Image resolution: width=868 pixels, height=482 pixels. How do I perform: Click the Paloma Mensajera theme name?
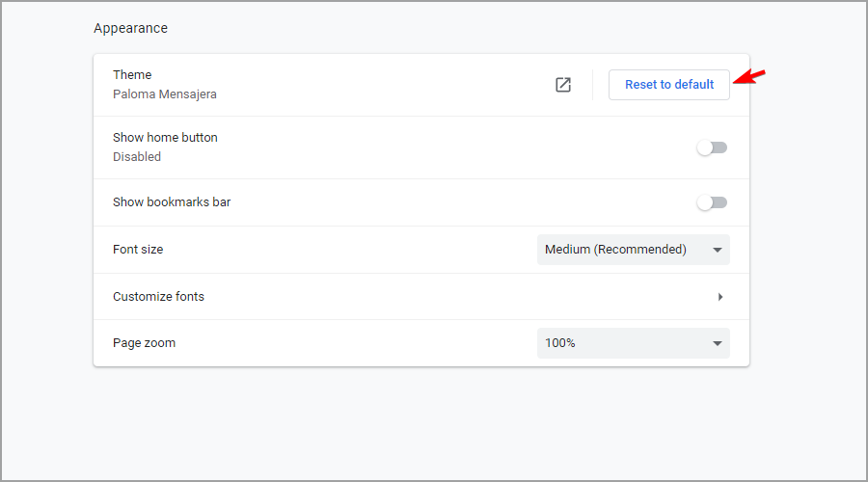click(164, 94)
